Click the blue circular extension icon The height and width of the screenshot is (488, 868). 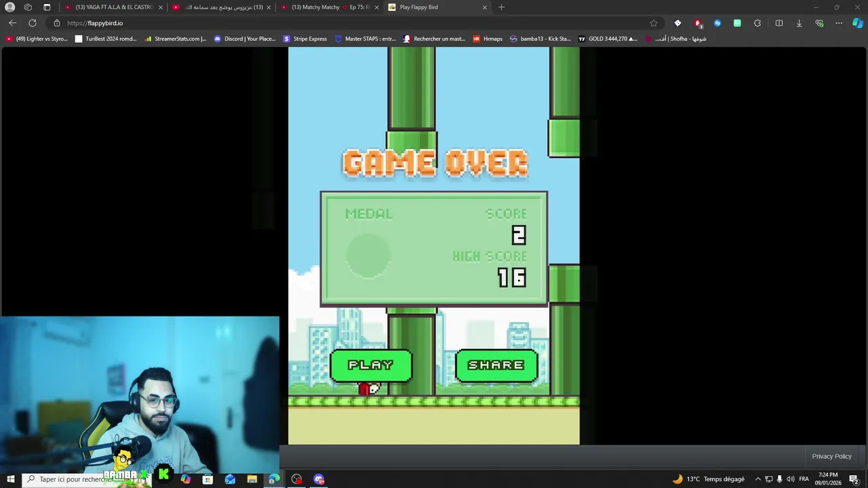(717, 23)
